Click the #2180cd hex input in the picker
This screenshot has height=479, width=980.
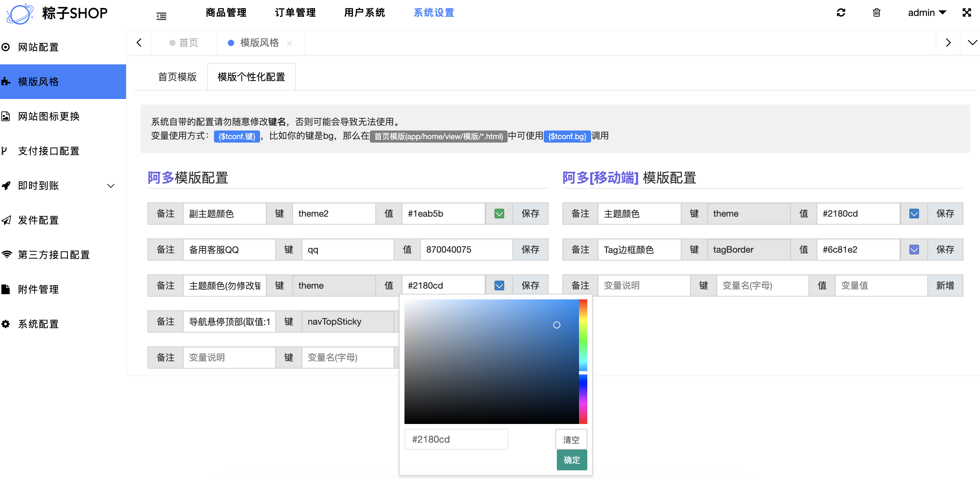pyautogui.click(x=456, y=440)
